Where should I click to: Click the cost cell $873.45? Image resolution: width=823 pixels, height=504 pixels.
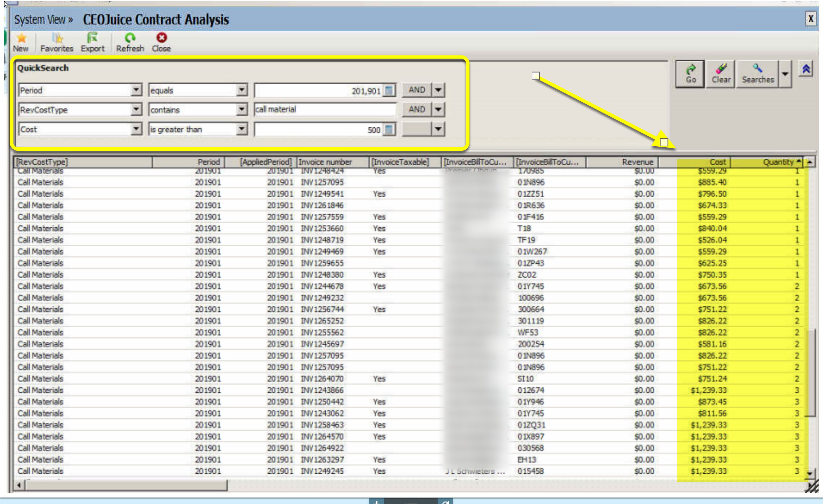pyautogui.click(x=712, y=402)
